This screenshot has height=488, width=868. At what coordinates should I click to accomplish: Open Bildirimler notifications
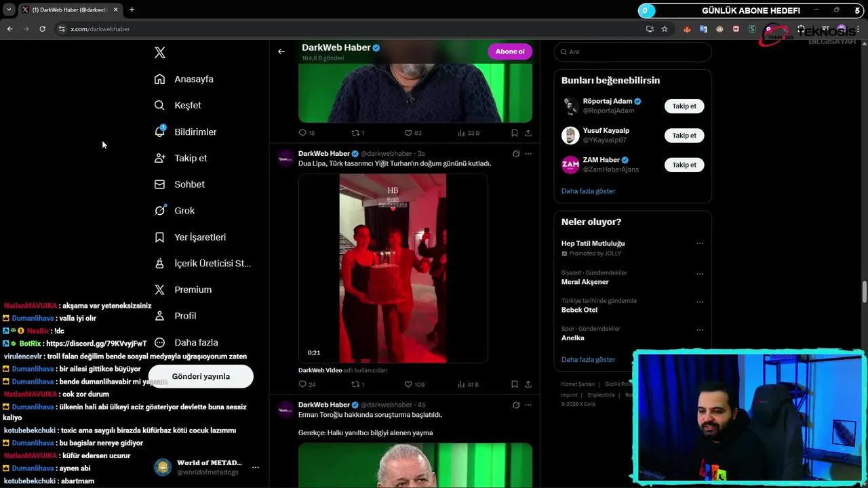click(185, 131)
